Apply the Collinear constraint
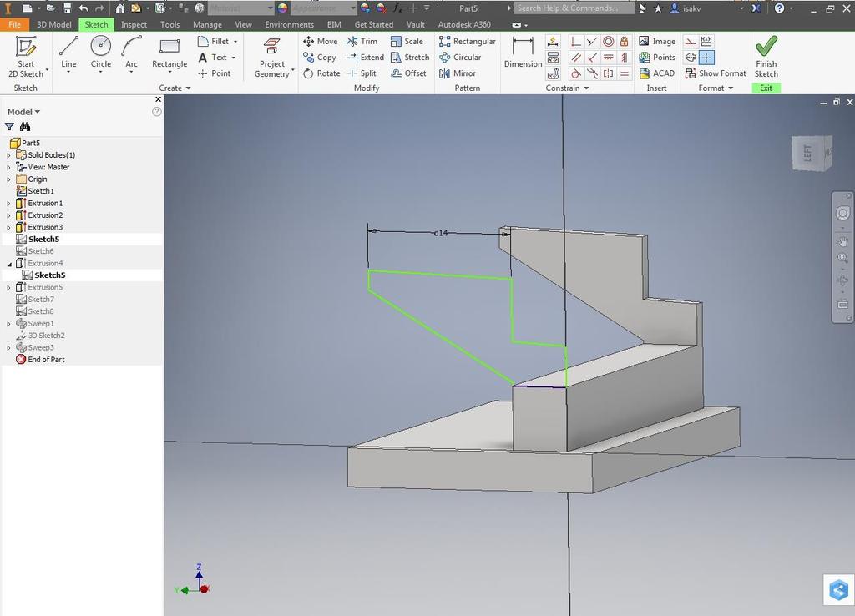Viewport: 855px width, 616px height. click(592, 42)
